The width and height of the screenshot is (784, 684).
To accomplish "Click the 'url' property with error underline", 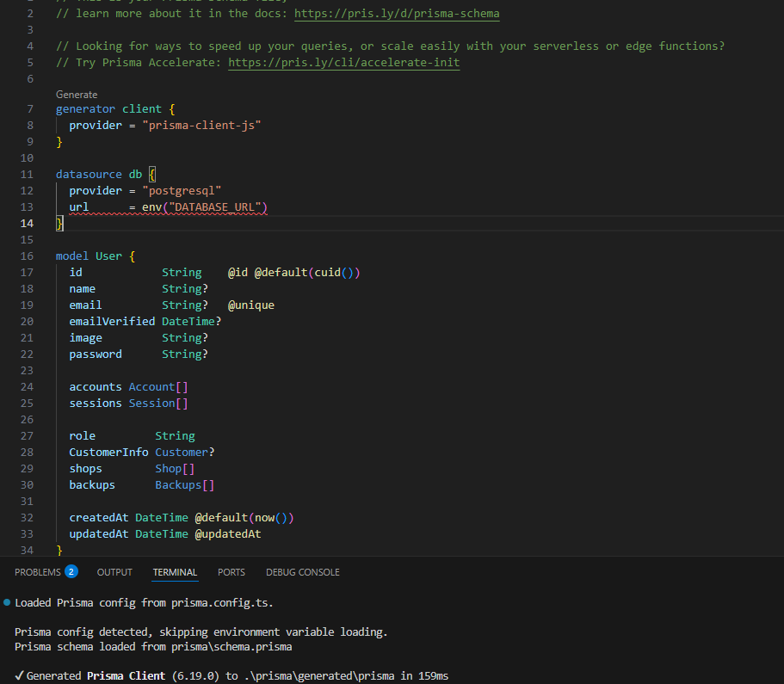I will click(79, 207).
